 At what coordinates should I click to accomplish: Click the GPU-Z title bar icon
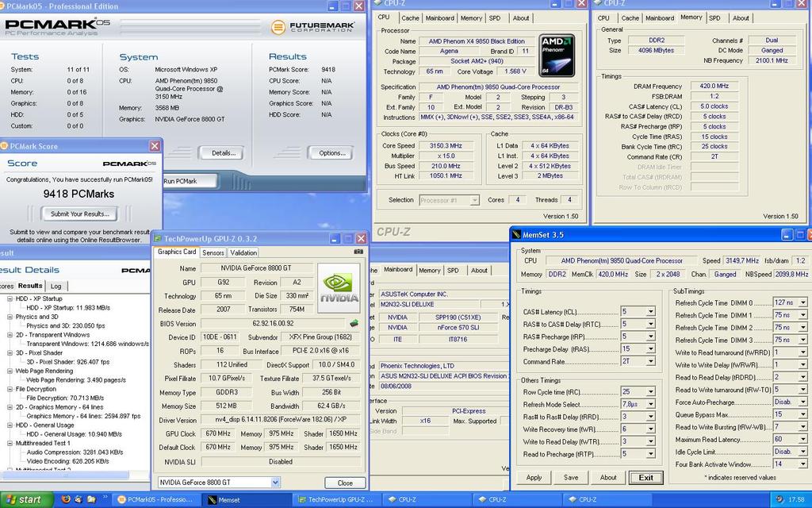158,239
